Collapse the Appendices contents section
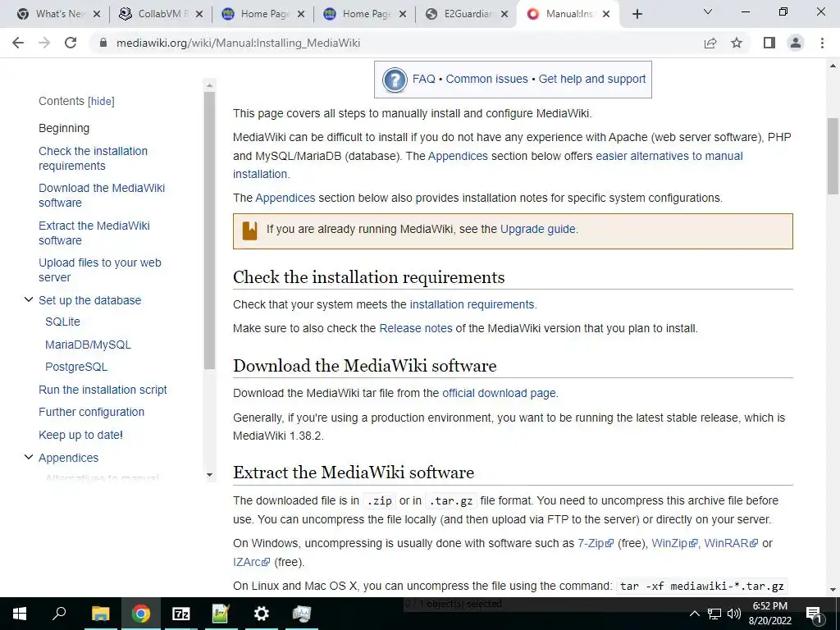The width and height of the screenshot is (840, 630). click(29, 457)
